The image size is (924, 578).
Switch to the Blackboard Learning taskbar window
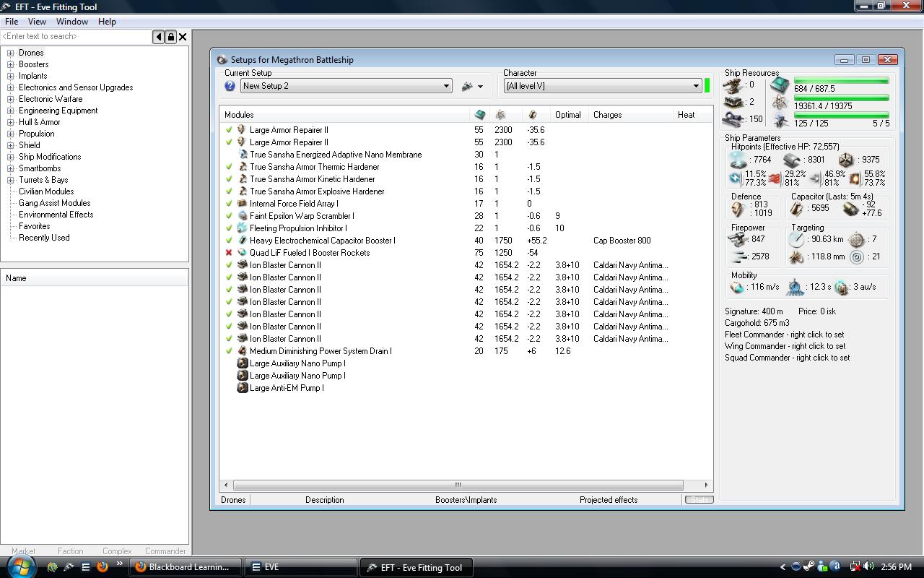(186, 567)
